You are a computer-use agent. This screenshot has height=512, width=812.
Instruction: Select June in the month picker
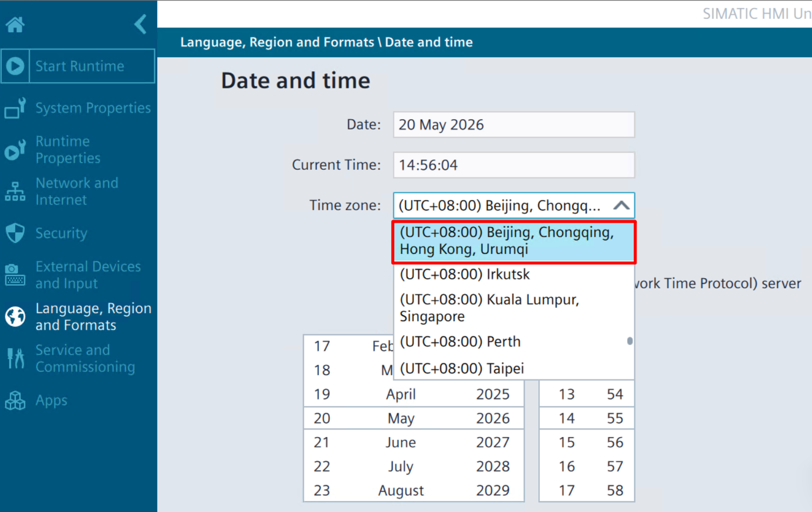(x=401, y=442)
